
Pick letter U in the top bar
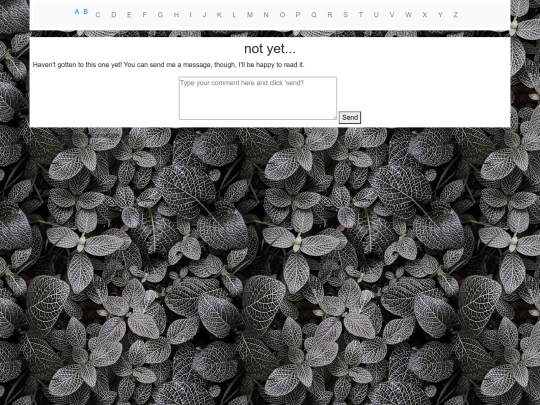tap(376, 15)
